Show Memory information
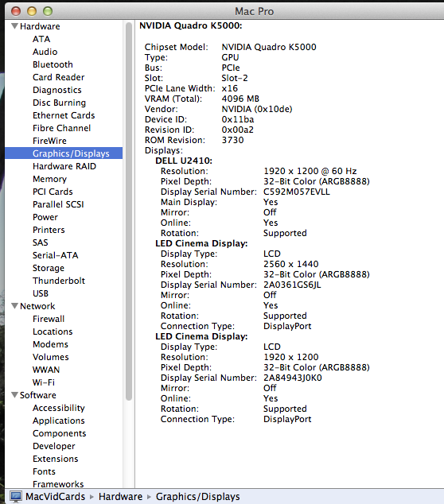 pos(49,179)
